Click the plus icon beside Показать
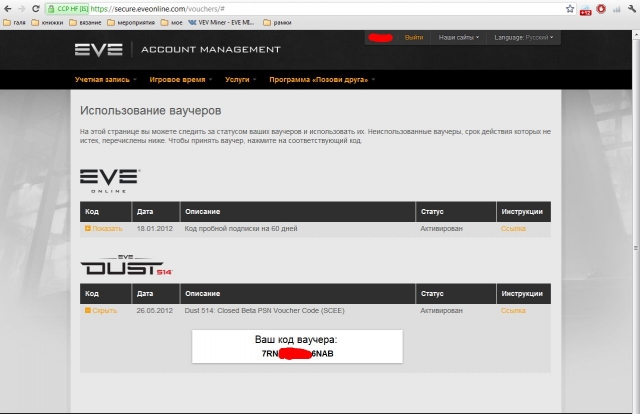640x414 pixels. (x=88, y=228)
